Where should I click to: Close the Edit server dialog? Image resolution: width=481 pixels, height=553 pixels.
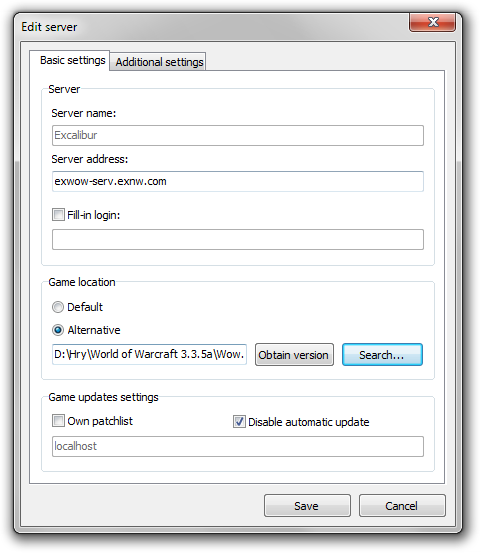[x=432, y=23]
